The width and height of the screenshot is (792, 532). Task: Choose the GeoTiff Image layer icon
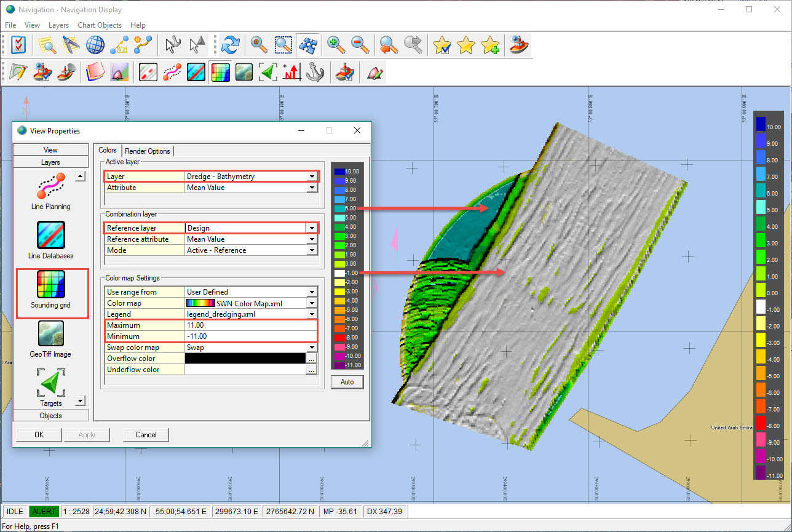[51, 334]
